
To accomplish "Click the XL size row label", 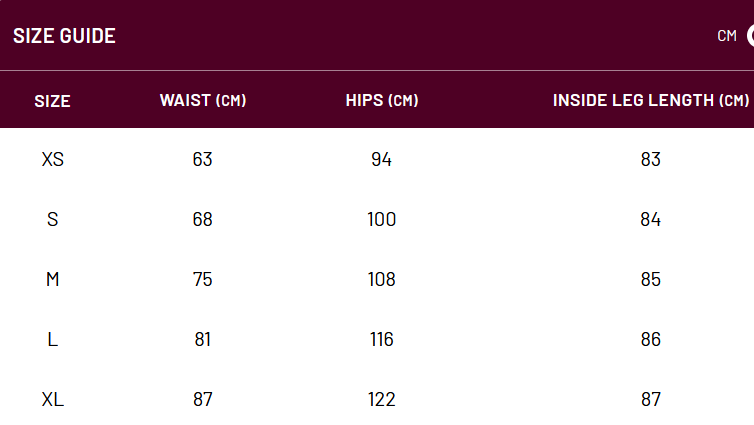I will [x=52, y=400].
